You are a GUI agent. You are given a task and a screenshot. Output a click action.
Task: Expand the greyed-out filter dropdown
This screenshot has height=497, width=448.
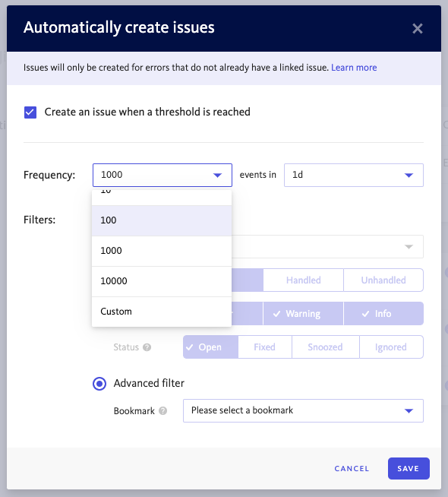[328, 246]
